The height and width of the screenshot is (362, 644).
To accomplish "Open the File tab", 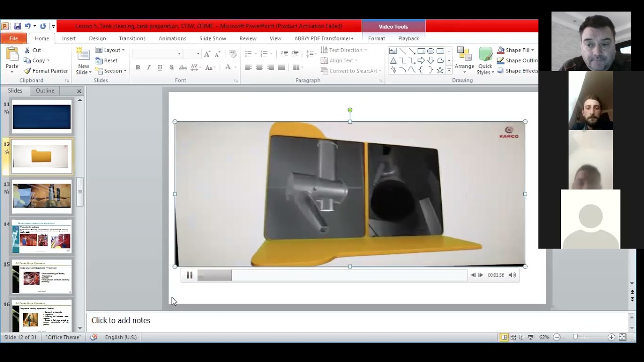I will (14, 38).
